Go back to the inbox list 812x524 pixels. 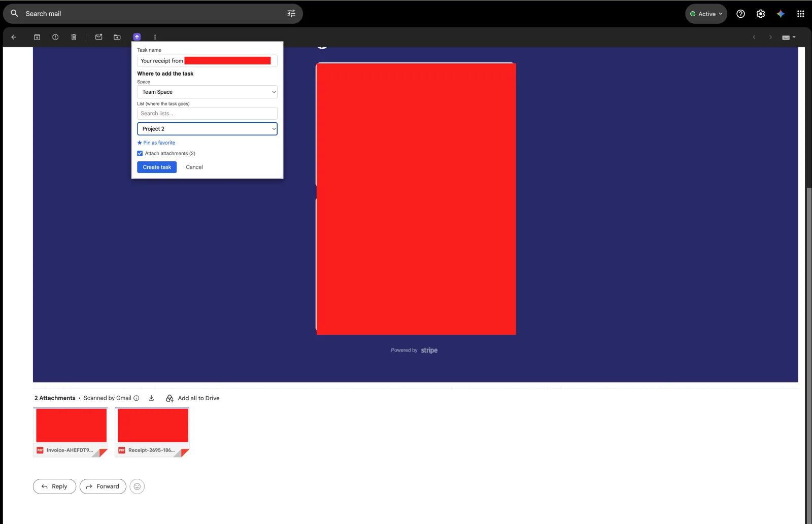tap(14, 37)
